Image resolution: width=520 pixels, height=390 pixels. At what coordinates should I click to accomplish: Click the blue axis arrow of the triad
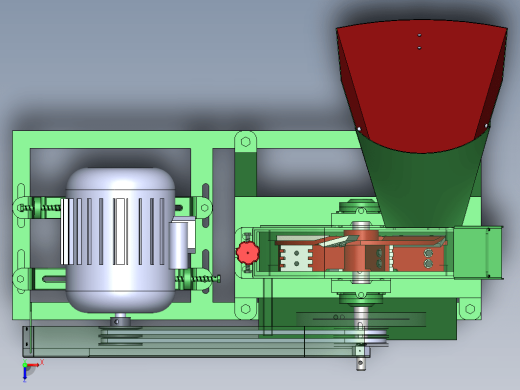25,374
